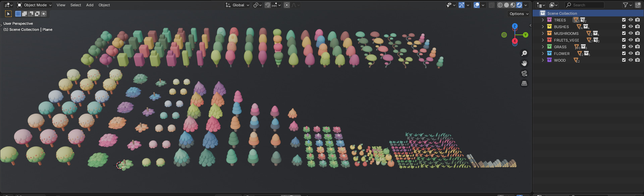Open the shading options dropdown arrow
This screenshot has width=644, height=196.
526,5
